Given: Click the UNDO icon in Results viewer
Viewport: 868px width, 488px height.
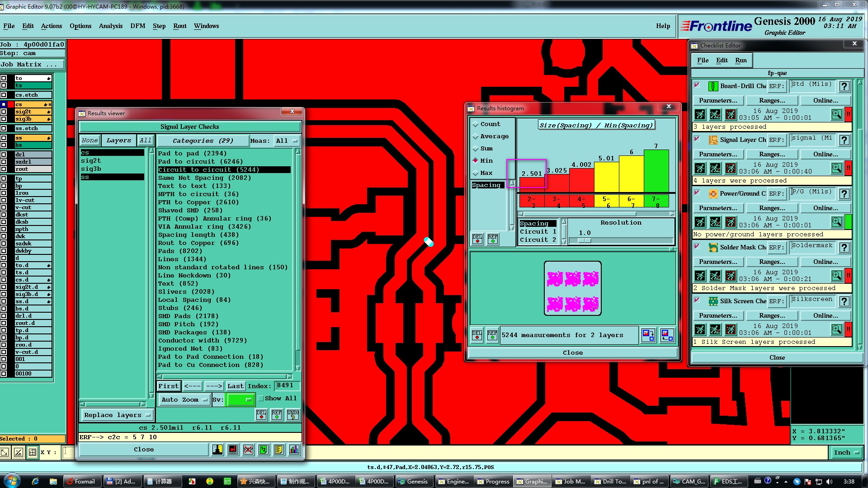Looking at the screenshot, I should pos(293,415).
